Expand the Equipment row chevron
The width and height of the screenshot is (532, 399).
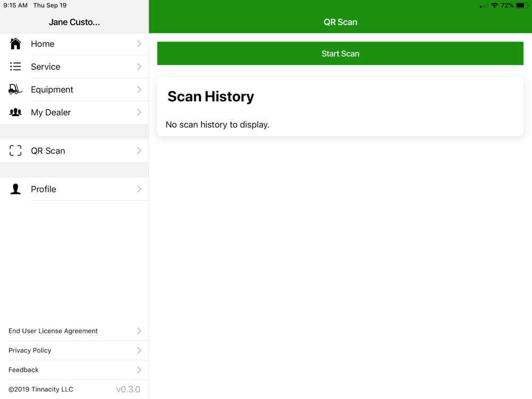click(139, 89)
